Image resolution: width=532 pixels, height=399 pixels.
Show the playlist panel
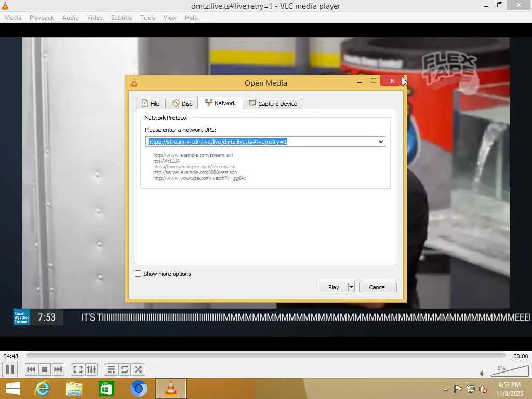(111, 369)
